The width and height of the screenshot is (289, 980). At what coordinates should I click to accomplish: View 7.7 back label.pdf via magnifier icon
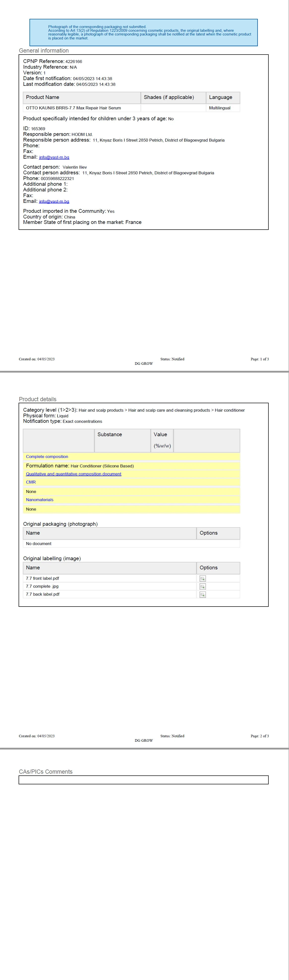click(203, 594)
